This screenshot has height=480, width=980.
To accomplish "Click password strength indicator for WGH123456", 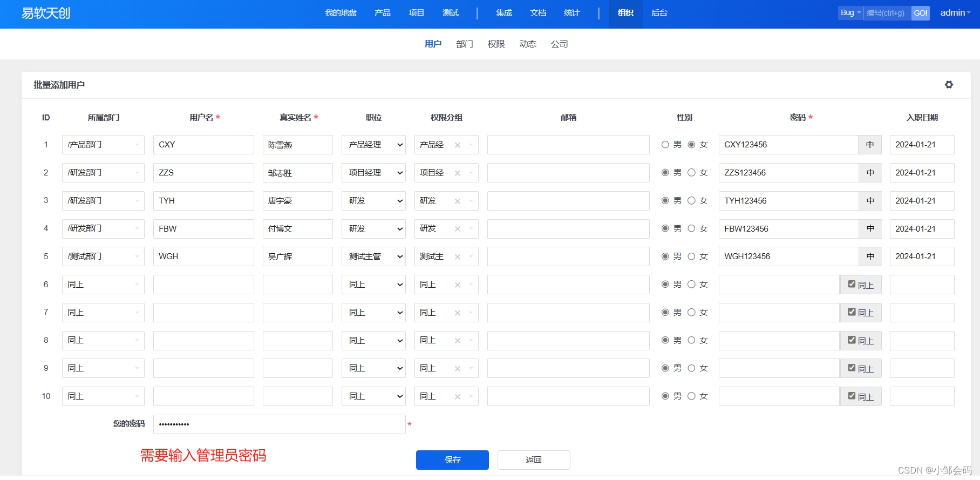I will coord(870,256).
